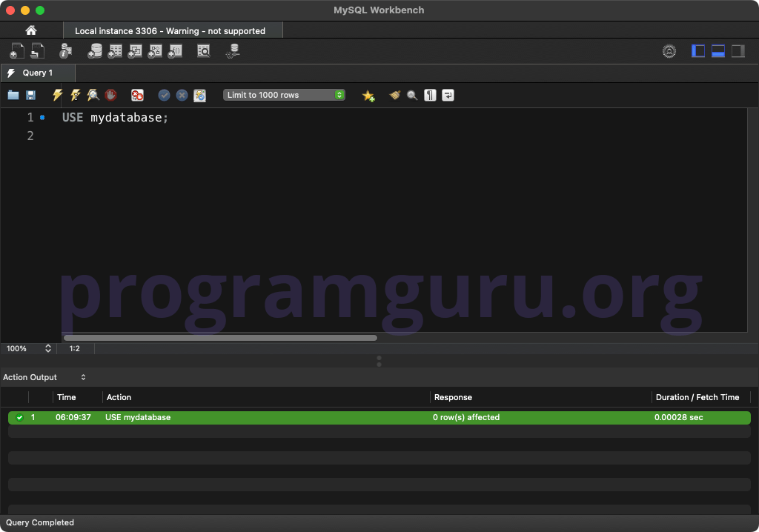Create a new table icon
This screenshot has height=532, width=759.
115,51
